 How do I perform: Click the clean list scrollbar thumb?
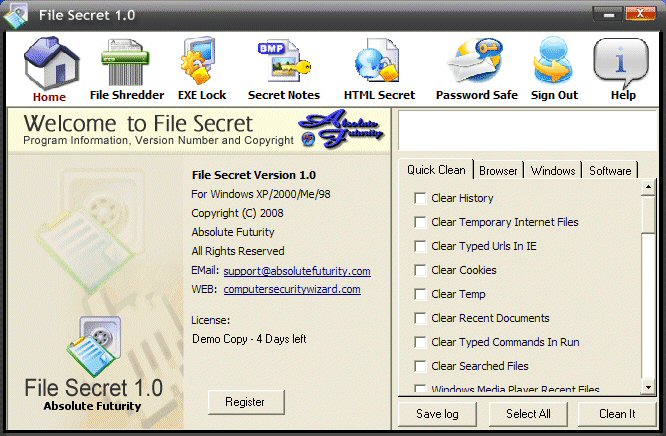click(x=648, y=214)
